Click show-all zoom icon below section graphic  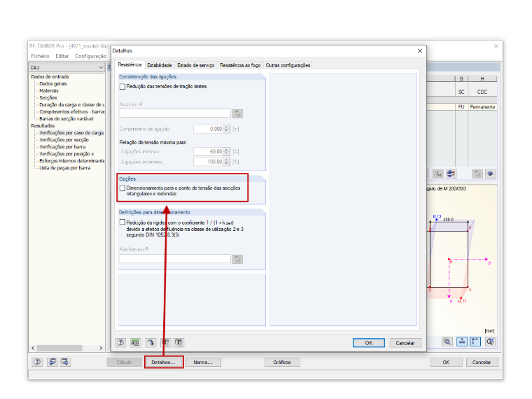point(490,342)
